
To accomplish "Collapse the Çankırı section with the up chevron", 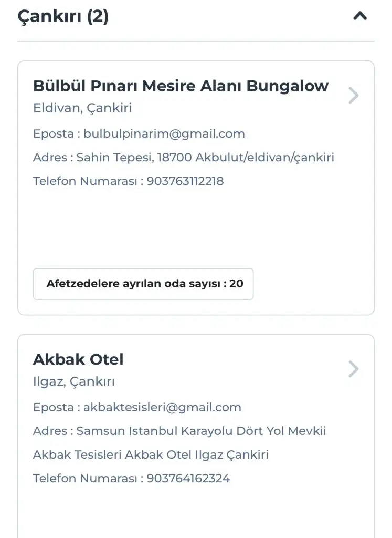I will (x=360, y=17).
